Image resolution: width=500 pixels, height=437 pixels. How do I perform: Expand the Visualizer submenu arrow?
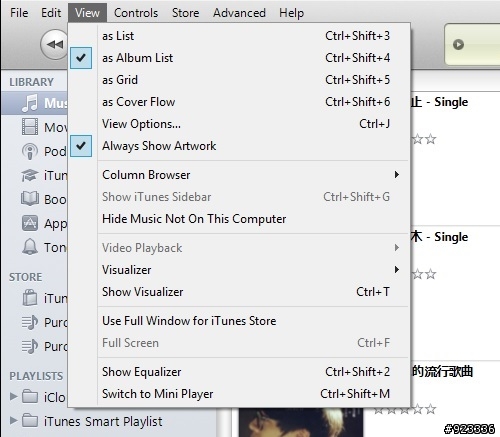(x=397, y=270)
